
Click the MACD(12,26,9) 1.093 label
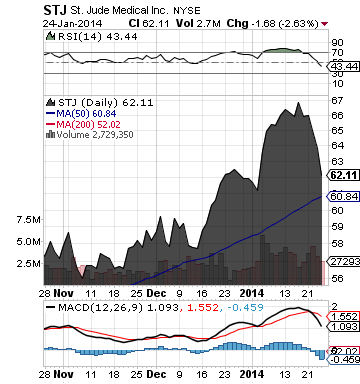[x=118, y=307]
